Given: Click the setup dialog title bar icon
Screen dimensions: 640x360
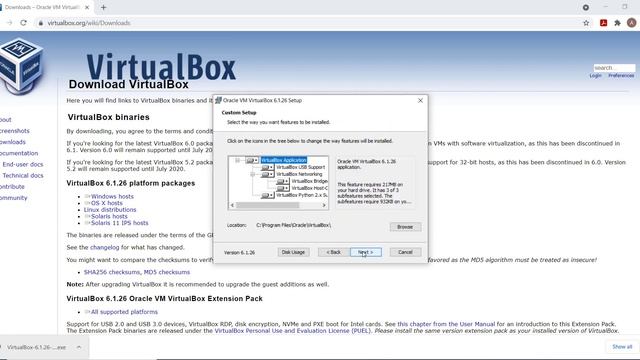Looking at the screenshot, I should (218, 100).
